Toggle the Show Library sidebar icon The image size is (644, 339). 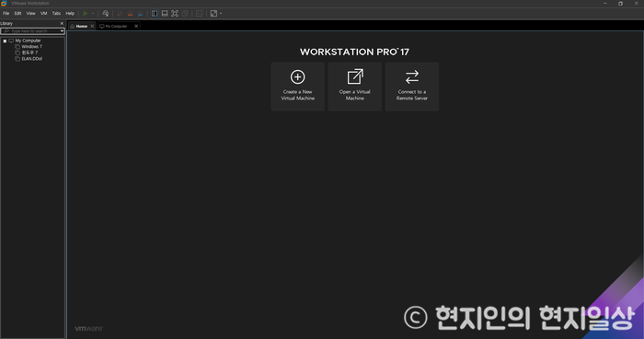[155, 13]
